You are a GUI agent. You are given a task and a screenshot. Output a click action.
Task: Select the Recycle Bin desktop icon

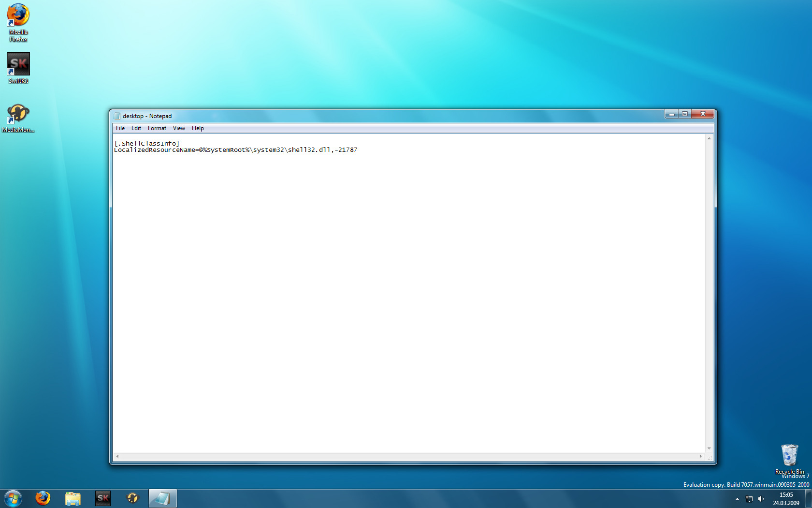click(790, 459)
